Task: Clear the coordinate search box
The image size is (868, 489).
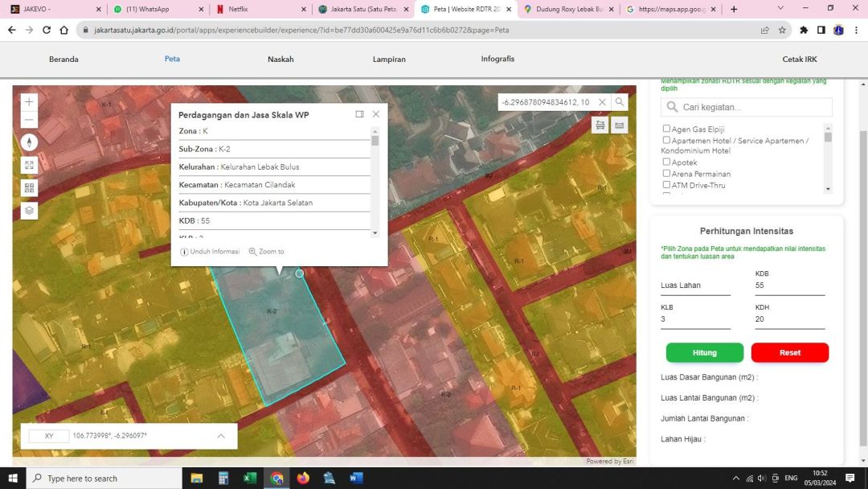Action: pos(602,102)
